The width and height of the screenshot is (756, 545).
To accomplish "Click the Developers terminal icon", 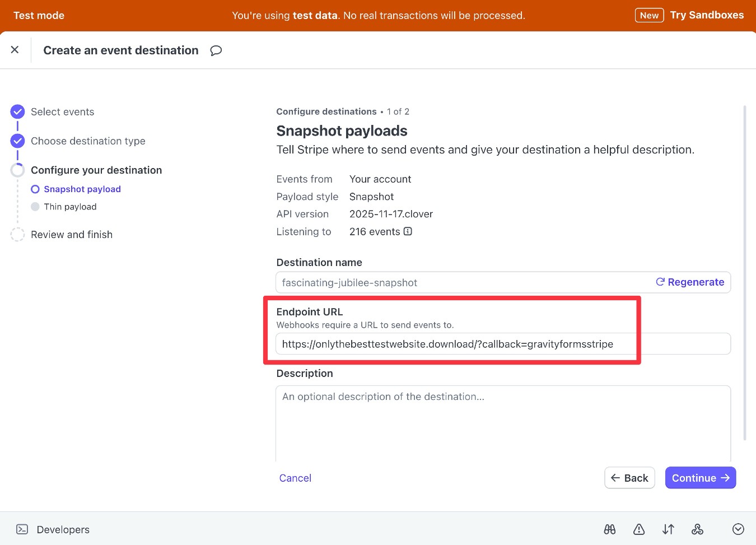I will [x=22, y=529].
